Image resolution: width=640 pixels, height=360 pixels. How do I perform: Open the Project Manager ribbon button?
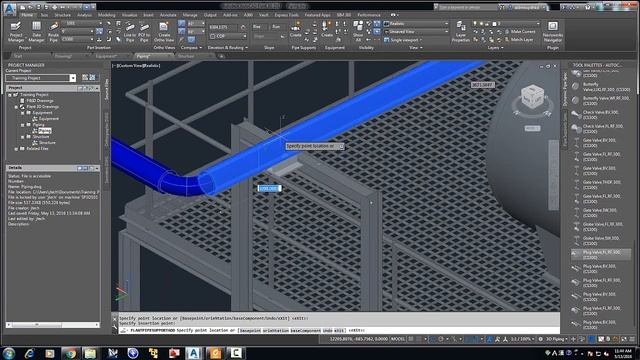(16, 32)
